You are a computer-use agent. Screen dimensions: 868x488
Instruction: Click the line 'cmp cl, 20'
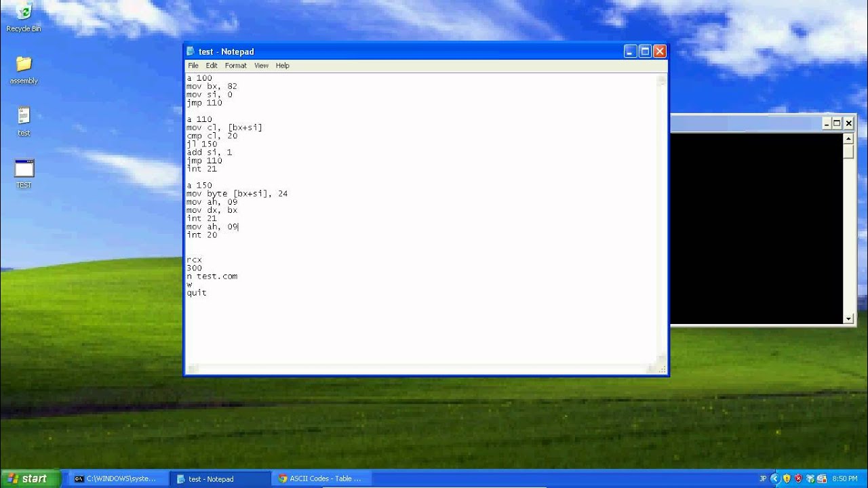[212, 136]
